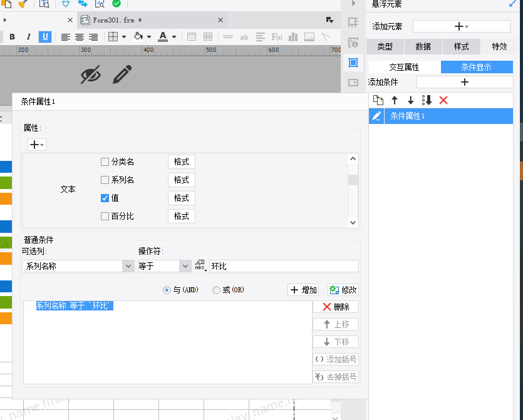Click the unmerge cells grid icon

coord(208,37)
